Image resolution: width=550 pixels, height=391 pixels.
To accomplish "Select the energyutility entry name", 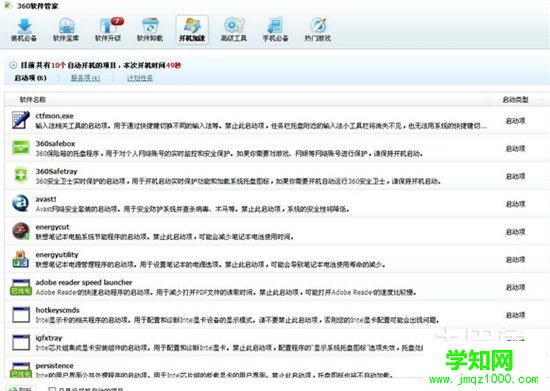I will pyautogui.click(x=57, y=255).
